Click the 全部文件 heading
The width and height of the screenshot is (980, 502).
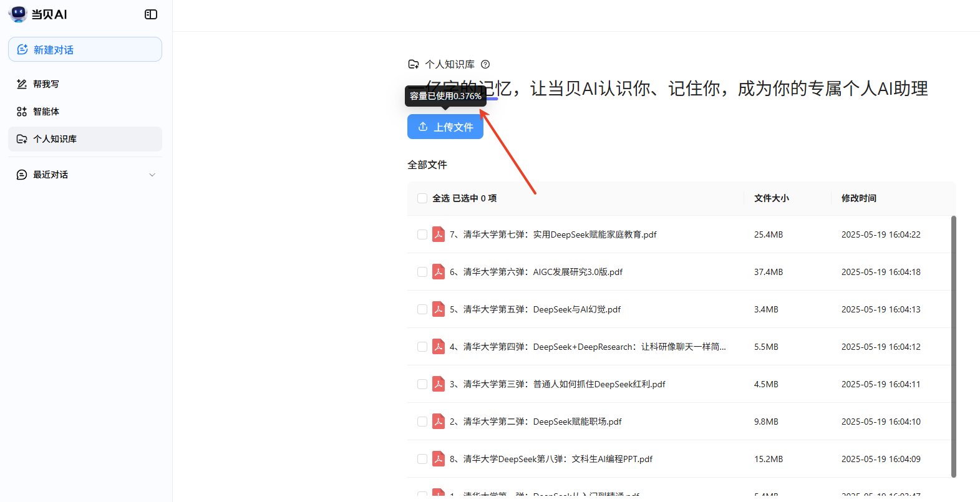[427, 165]
